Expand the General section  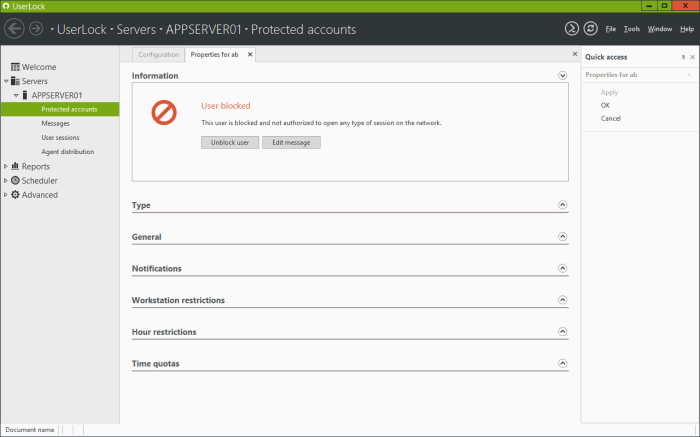click(x=562, y=237)
